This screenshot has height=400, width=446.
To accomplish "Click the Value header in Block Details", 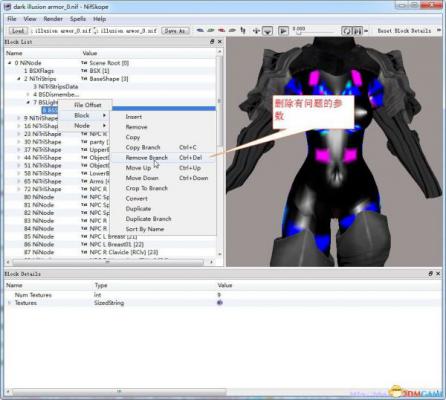I will tap(225, 285).
